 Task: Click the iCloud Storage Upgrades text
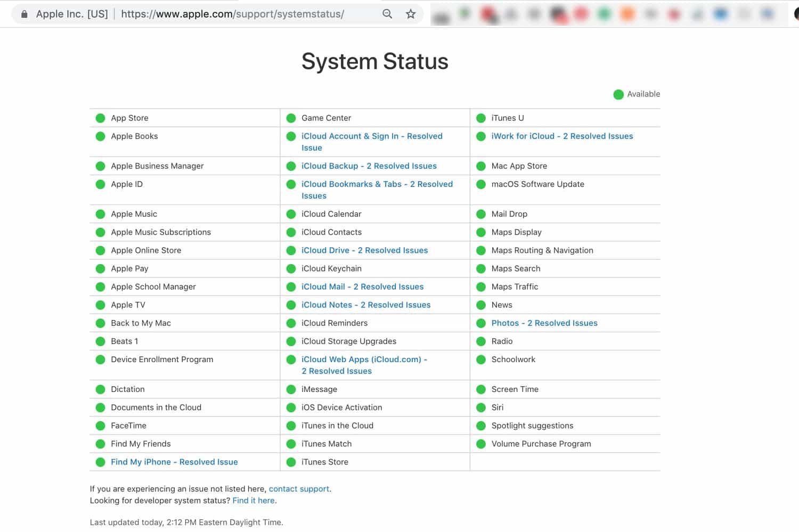coord(349,341)
